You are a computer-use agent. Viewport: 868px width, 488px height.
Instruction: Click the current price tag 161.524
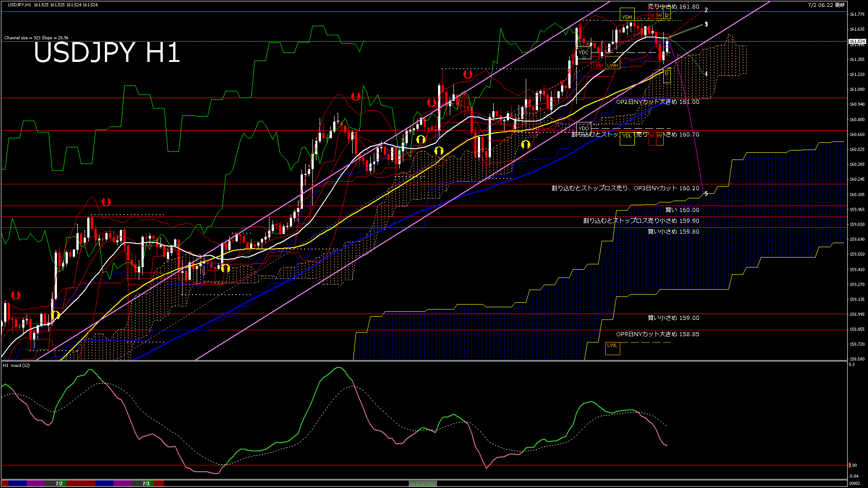[x=857, y=41]
